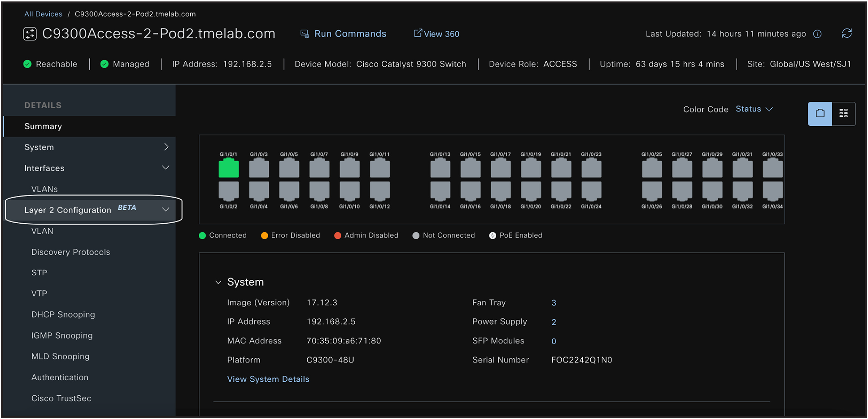The width and height of the screenshot is (868, 419).
Task: Select port Gi1/0/4
Action: click(x=259, y=191)
